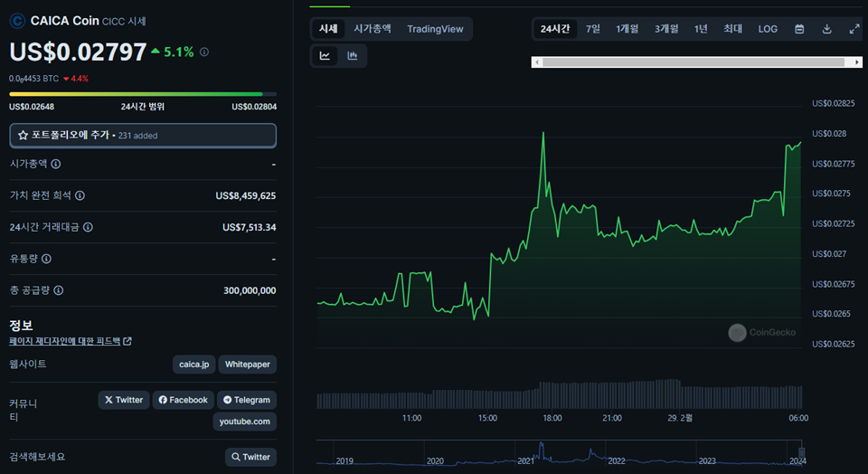868x474 pixels.
Task: Click the info icon next to 시가총액
Action: [56, 165]
